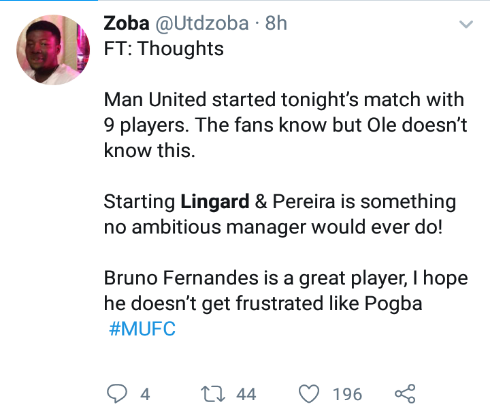Show the 44 retweets count
Screen dimensions: 490x418
[x=246, y=394]
